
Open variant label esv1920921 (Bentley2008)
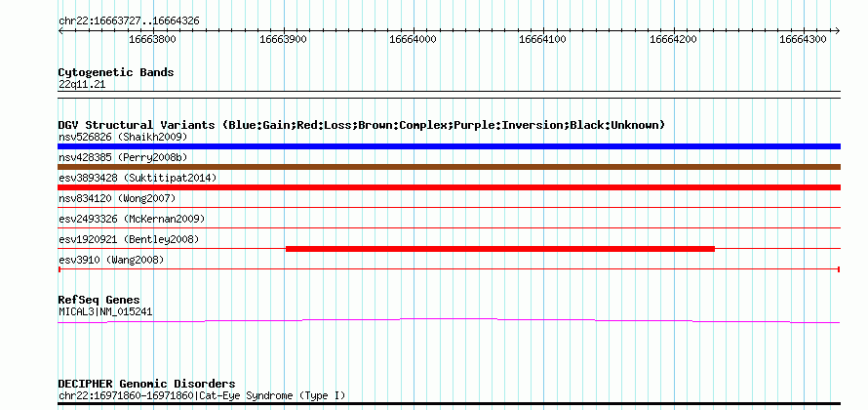coord(129,239)
